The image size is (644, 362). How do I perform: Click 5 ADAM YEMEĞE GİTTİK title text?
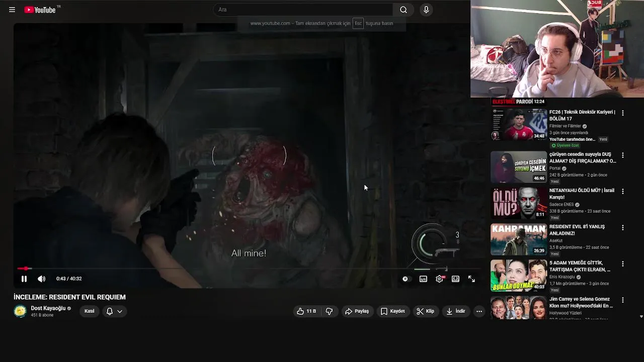coord(580,266)
